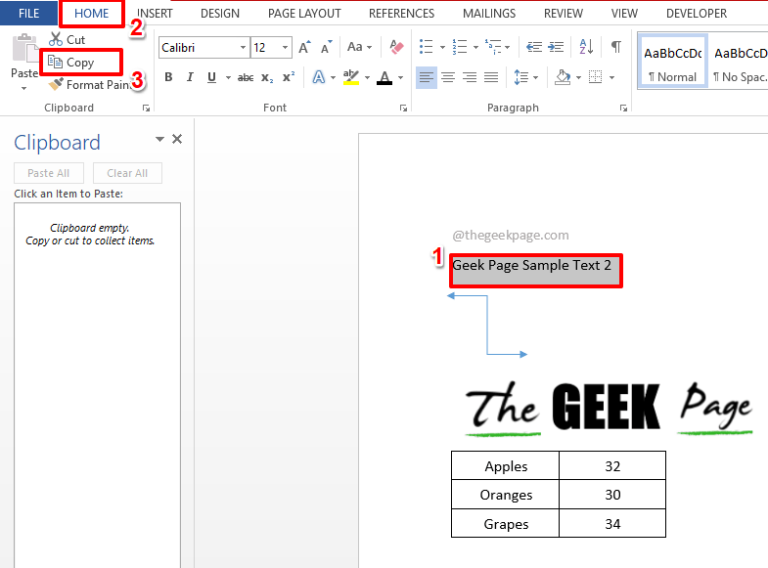This screenshot has height=568, width=768.
Task: Clear all formatting with eraser icon
Action: point(397,47)
